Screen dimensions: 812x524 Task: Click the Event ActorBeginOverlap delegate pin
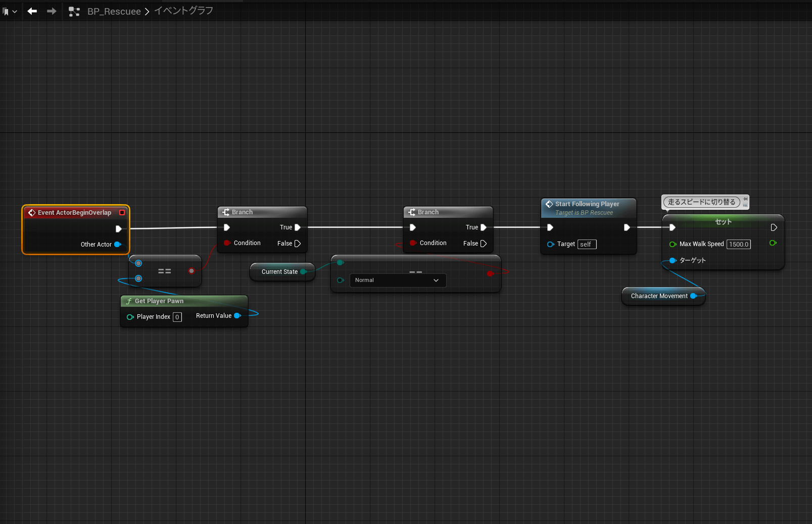[122, 213]
